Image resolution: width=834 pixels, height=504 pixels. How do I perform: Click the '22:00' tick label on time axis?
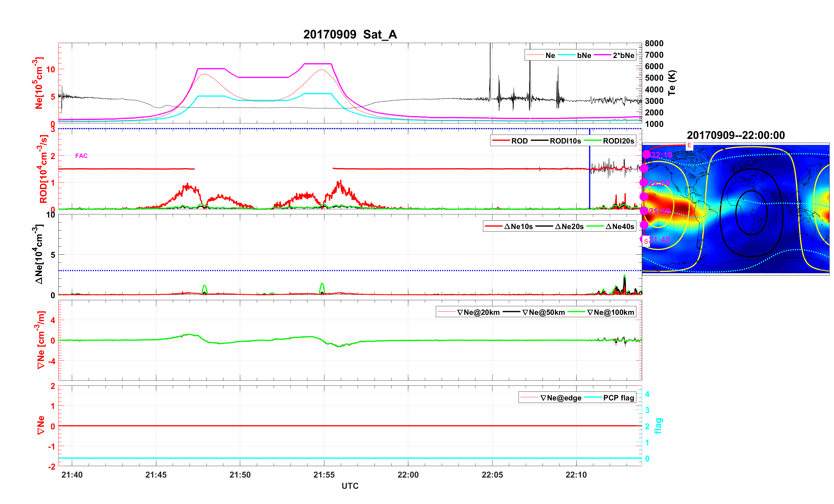[x=408, y=475]
